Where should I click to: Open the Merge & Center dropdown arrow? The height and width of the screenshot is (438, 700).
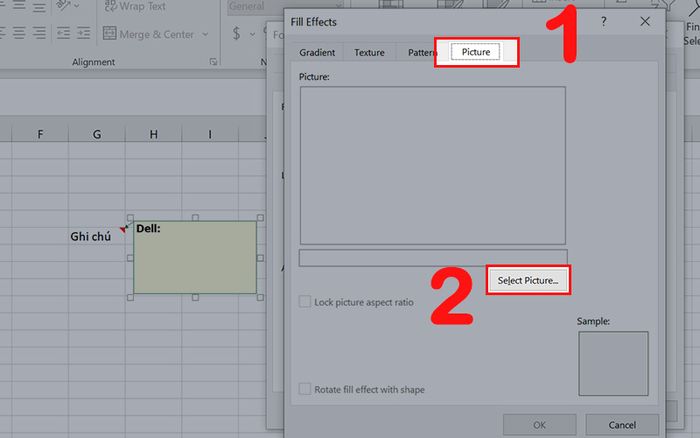point(205,34)
